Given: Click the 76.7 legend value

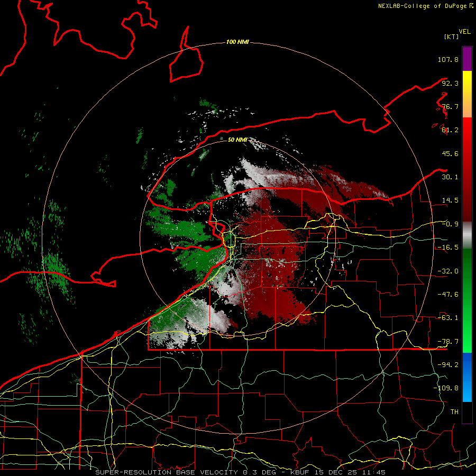Looking at the screenshot, I should tap(450, 106).
